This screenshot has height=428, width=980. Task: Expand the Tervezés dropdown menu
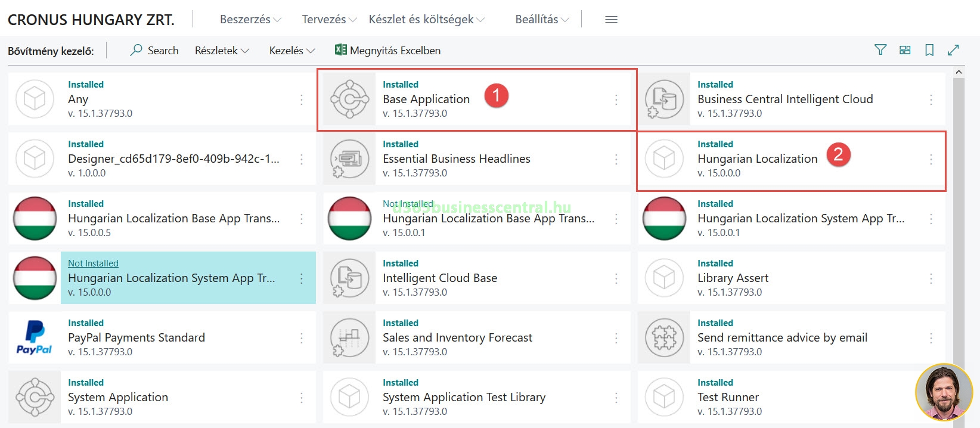(x=328, y=20)
